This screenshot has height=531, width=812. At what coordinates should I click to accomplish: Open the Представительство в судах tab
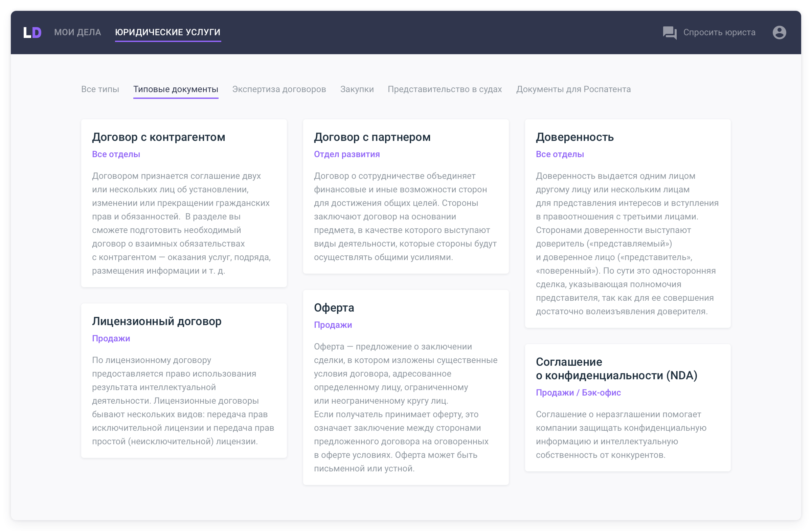[445, 89]
